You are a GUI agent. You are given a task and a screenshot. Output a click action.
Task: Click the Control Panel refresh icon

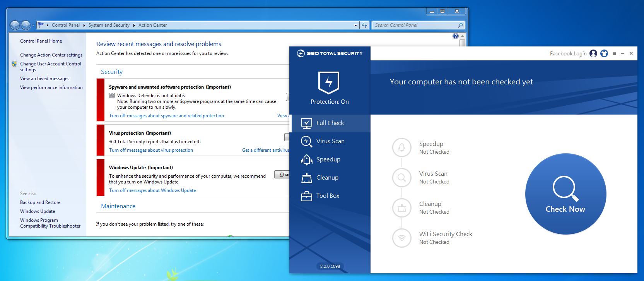coord(364,25)
